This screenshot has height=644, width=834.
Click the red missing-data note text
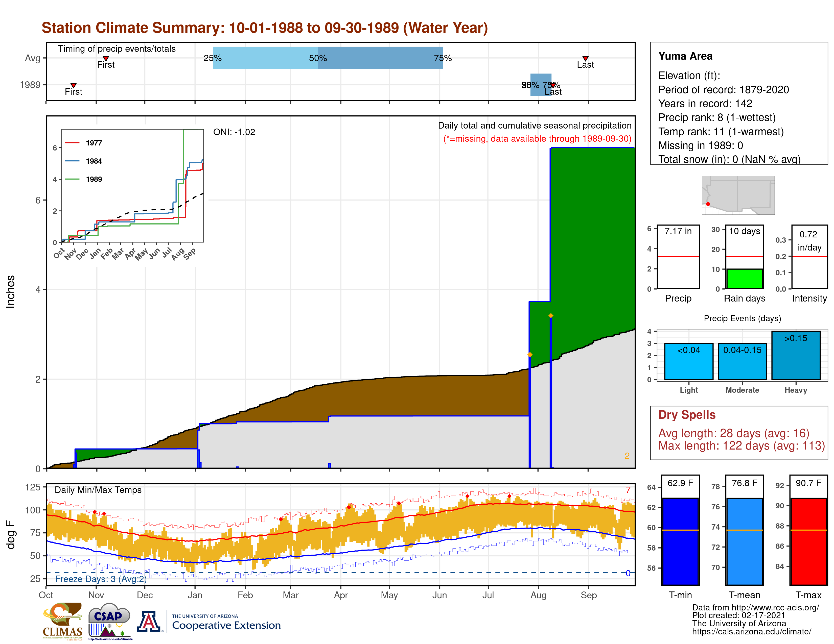(x=537, y=139)
